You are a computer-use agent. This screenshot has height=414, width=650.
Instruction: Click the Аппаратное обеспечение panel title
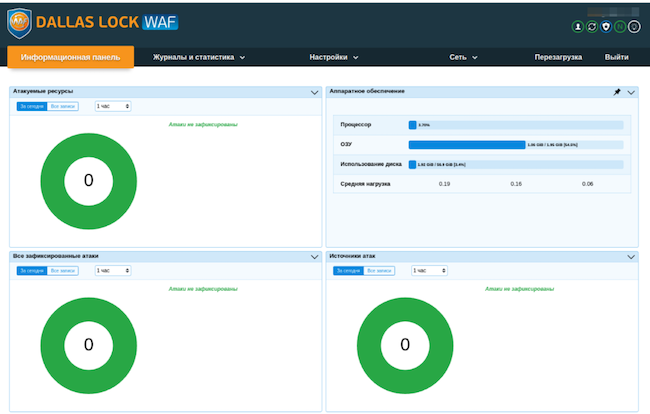367,91
